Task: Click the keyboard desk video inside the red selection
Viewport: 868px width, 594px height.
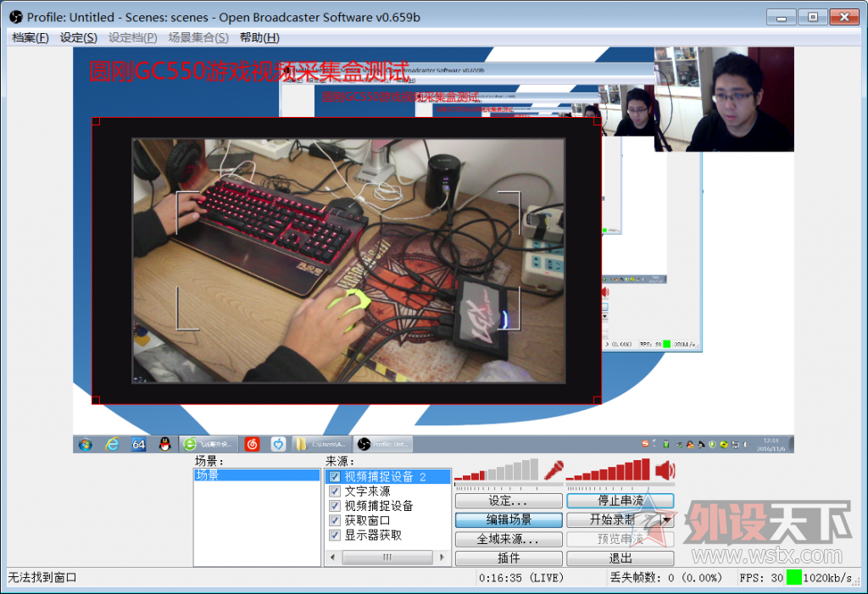Action: (348, 261)
